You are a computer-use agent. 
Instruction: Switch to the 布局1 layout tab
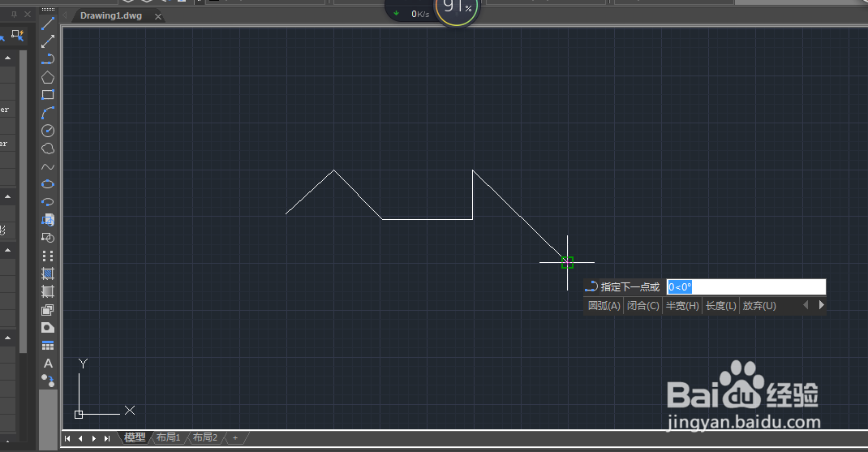pos(168,437)
